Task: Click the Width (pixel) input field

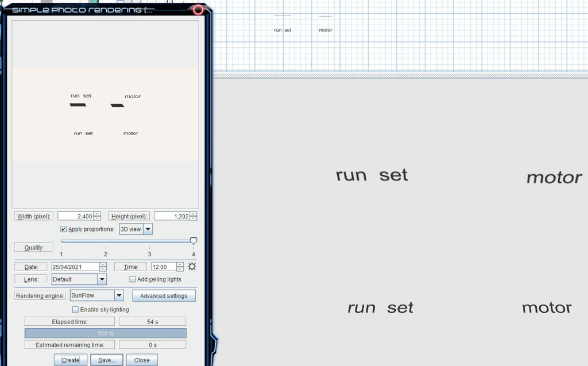Action: (75, 216)
